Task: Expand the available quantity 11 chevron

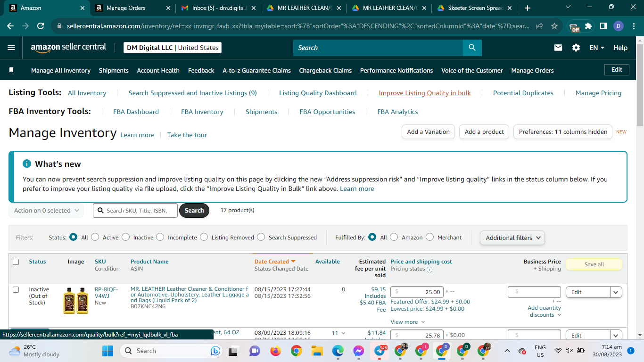Action: click(x=343, y=333)
